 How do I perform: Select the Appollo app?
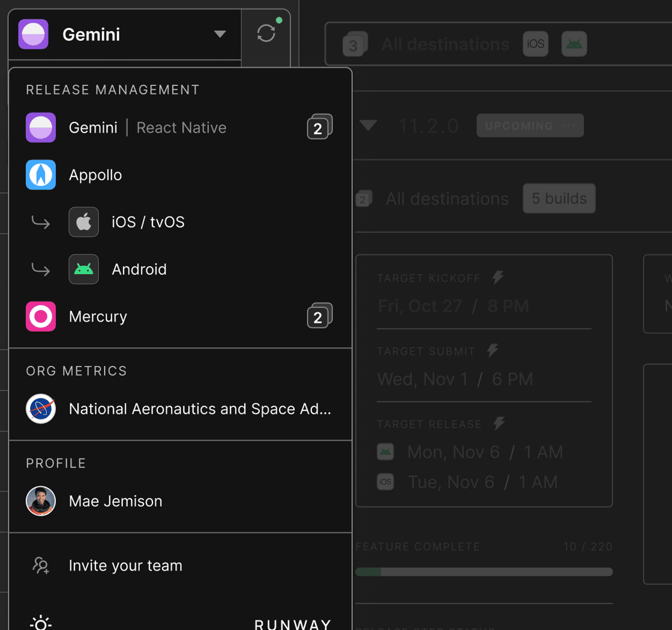180,175
